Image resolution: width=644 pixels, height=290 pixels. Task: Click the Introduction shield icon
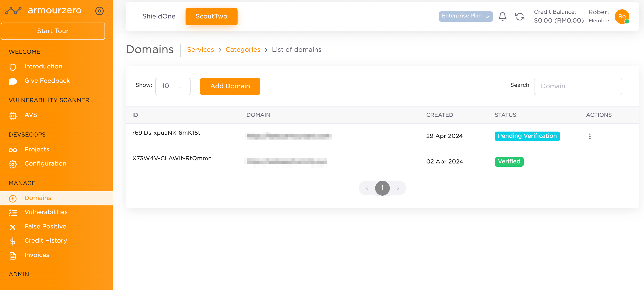(x=13, y=67)
